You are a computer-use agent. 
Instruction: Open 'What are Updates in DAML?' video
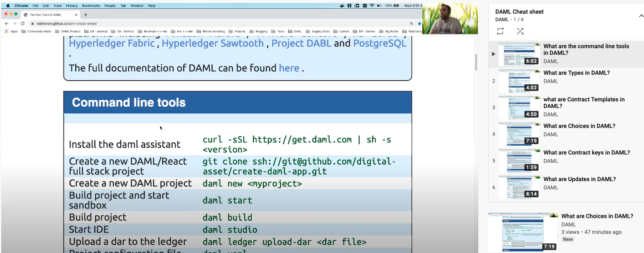coord(566,187)
